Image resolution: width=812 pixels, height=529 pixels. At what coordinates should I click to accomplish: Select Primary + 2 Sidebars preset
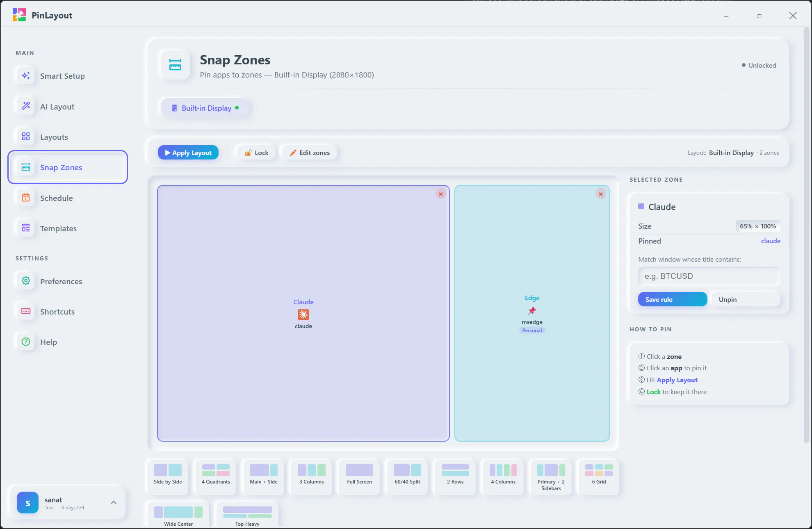(x=551, y=477)
